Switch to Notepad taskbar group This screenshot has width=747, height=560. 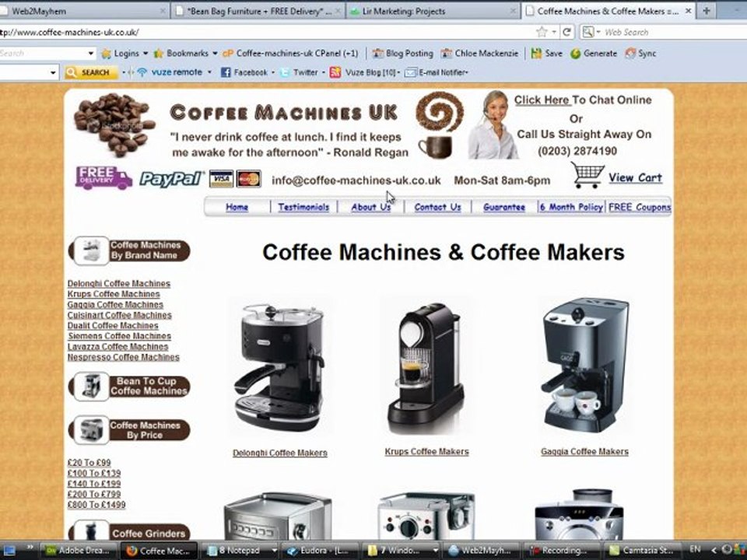(x=242, y=551)
